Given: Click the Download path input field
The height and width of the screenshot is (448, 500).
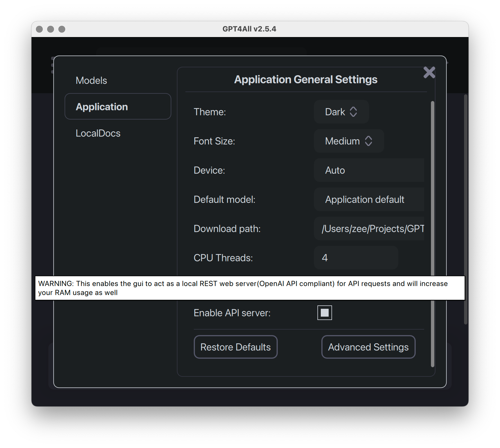Looking at the screenshot, I should (x=369, y=228).
